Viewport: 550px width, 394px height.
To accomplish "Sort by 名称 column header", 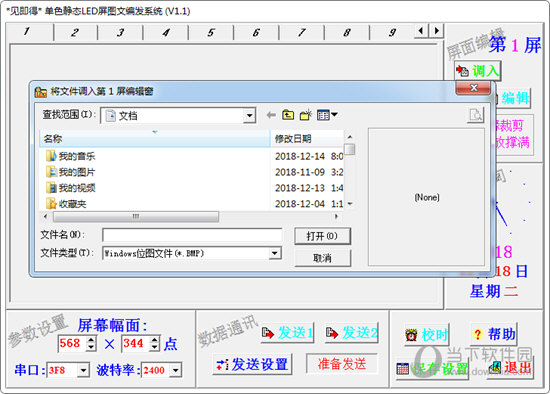I will [155, 139].
